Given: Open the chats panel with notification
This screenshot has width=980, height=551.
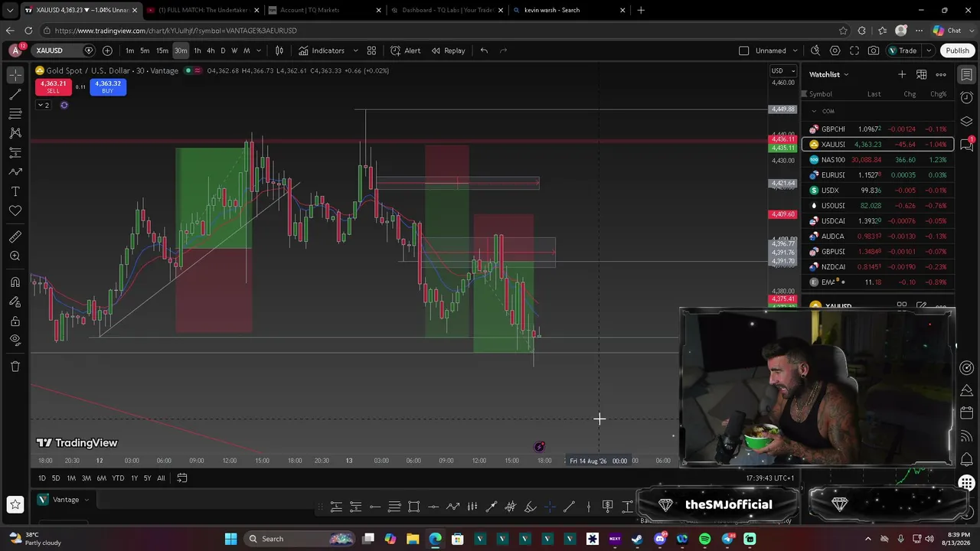Looking at the screenshot, I should tap(967, 145).
